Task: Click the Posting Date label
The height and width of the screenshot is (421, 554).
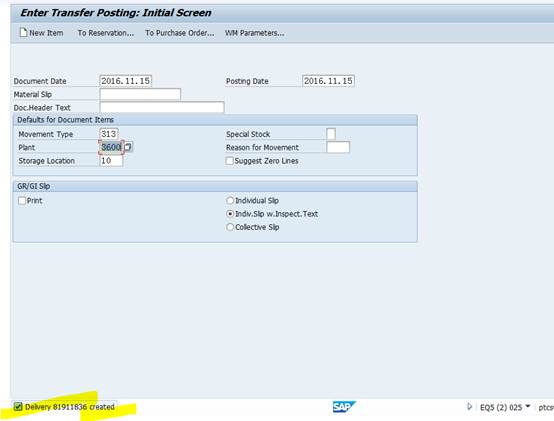Action: tap(247, 81)
